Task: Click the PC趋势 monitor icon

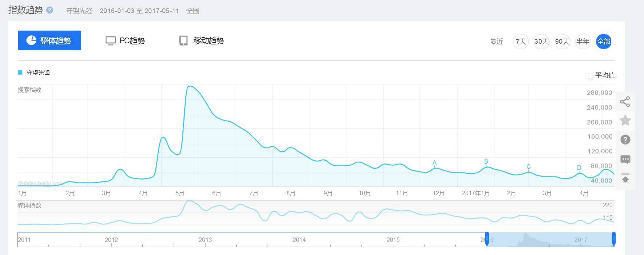Action: pos(110,41)
